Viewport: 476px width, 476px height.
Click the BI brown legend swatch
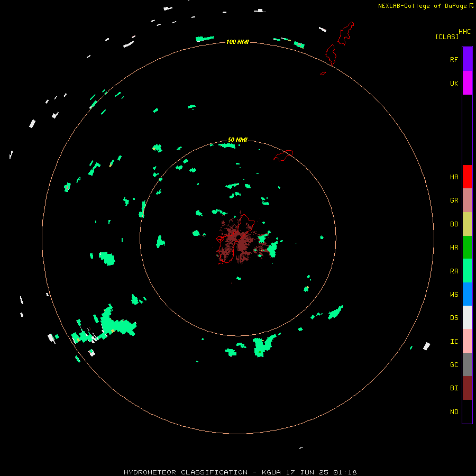click(467, 388)
